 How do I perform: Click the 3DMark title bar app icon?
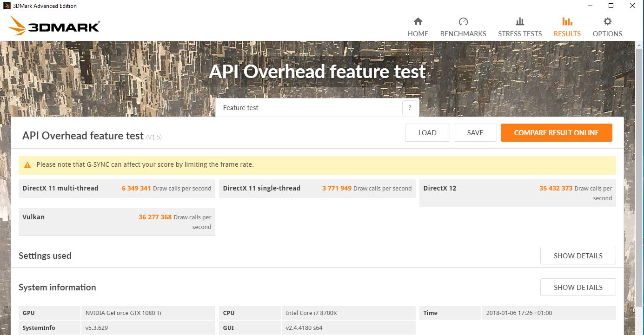click(x=6, y=6)
